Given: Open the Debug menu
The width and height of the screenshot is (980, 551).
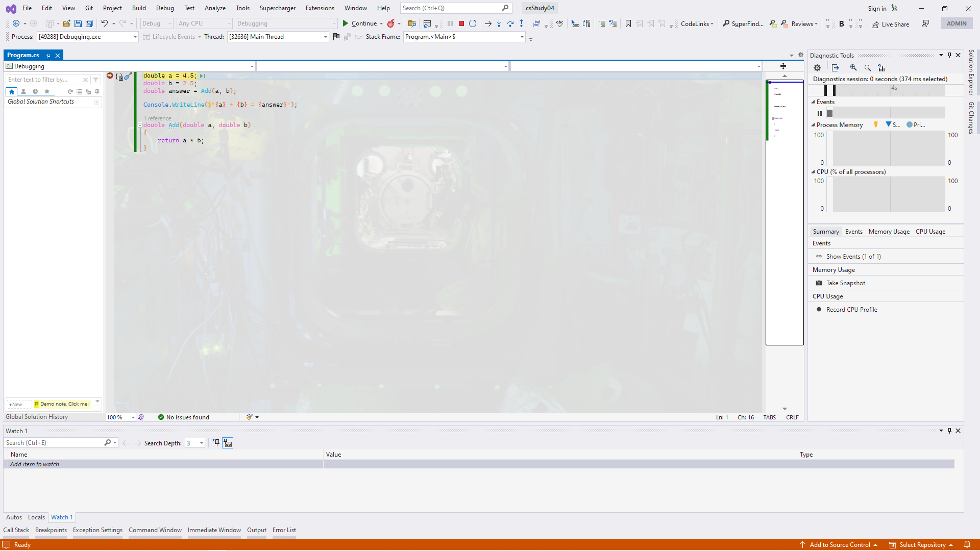Looking at the screenshot, I should click(165, 8).
